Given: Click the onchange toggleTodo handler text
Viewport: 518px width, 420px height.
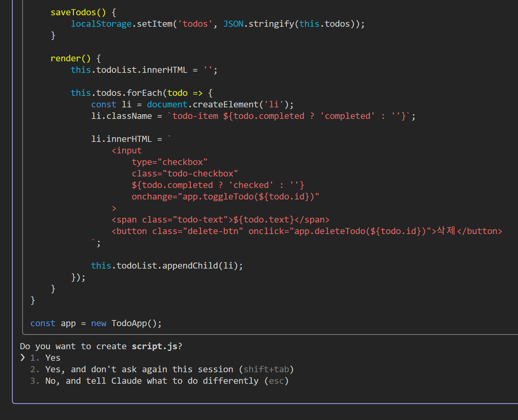Looking at the screenshot, I should pos(225,196).
